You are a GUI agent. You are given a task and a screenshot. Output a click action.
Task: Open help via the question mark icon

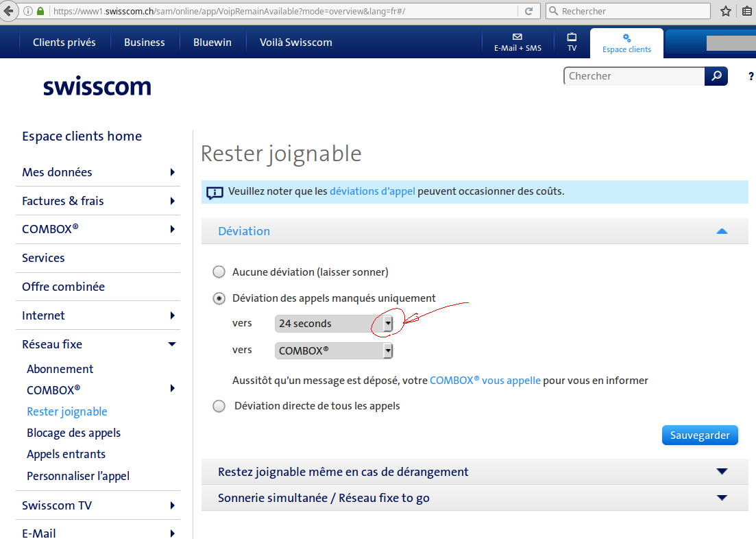tap(749, 77)
